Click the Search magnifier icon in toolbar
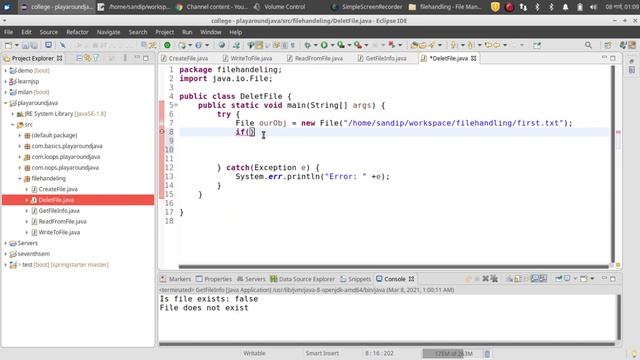This screenshot has height=360, width=640. tap(588, 45)
